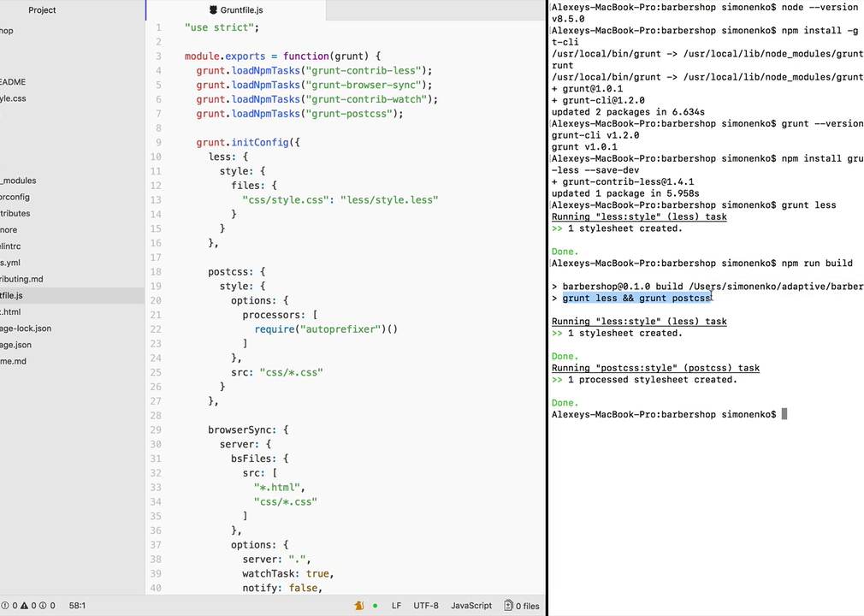864x616 pixels.
Task: Click the orange squirrel icon in status bar
Action: coord(359,606)
